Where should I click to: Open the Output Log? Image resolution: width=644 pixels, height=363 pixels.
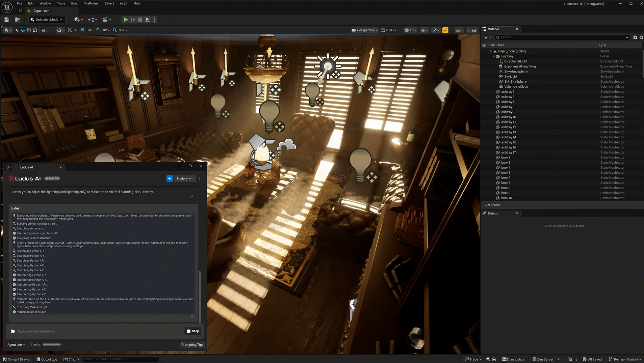47,359
